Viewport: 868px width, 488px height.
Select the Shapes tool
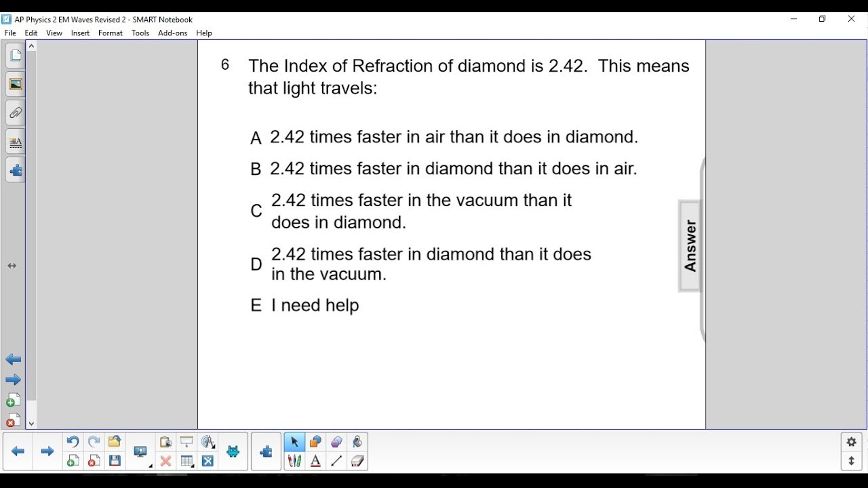tap(315, 442)
